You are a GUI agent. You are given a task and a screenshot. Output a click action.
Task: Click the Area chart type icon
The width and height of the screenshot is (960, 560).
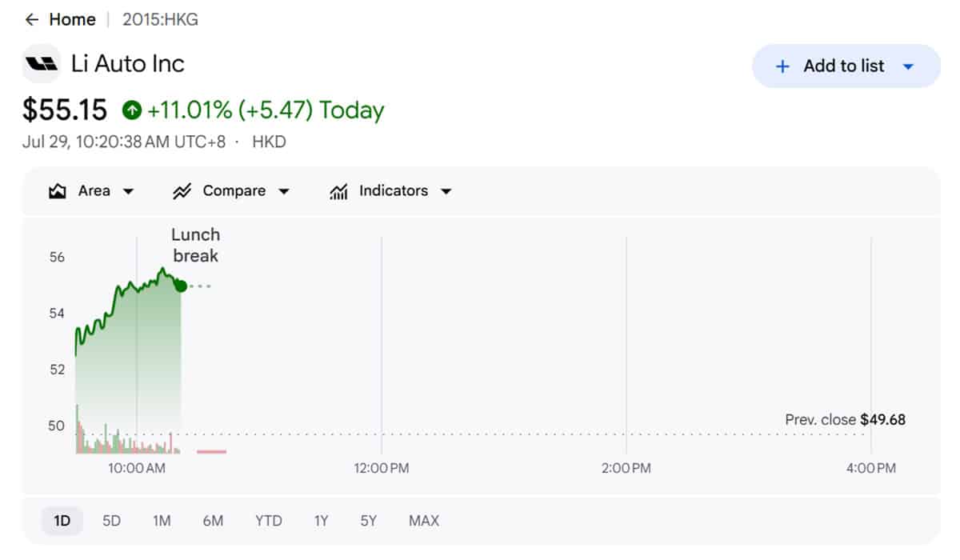click(57, 191)
